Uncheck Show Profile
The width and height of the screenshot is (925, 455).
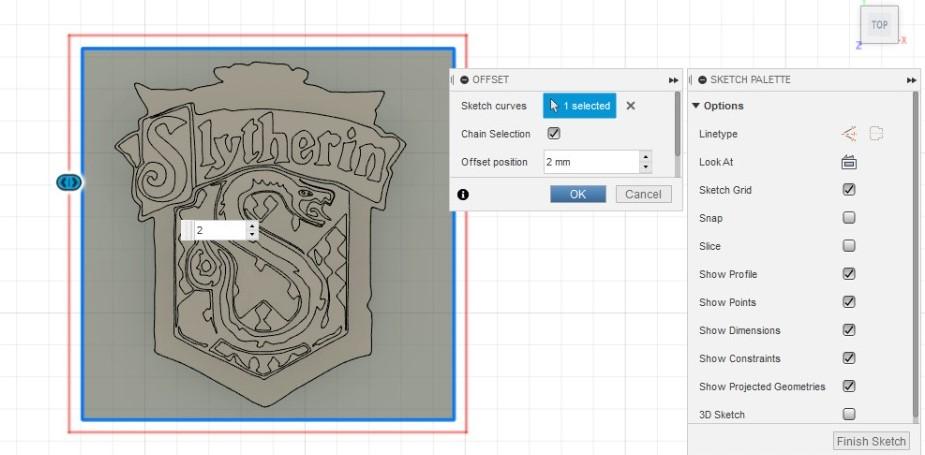point(849,274)
